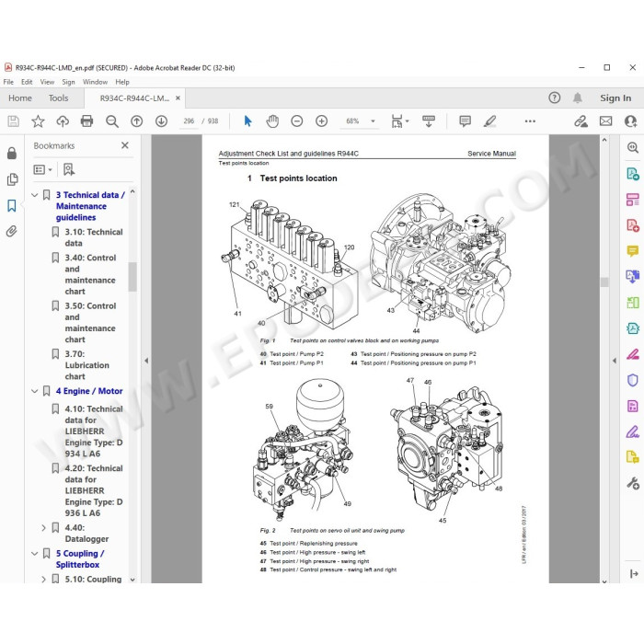Click the upload to cloud icon
Image resolution: width=644 pixels, height=644 pixels.
click(63, 121)
